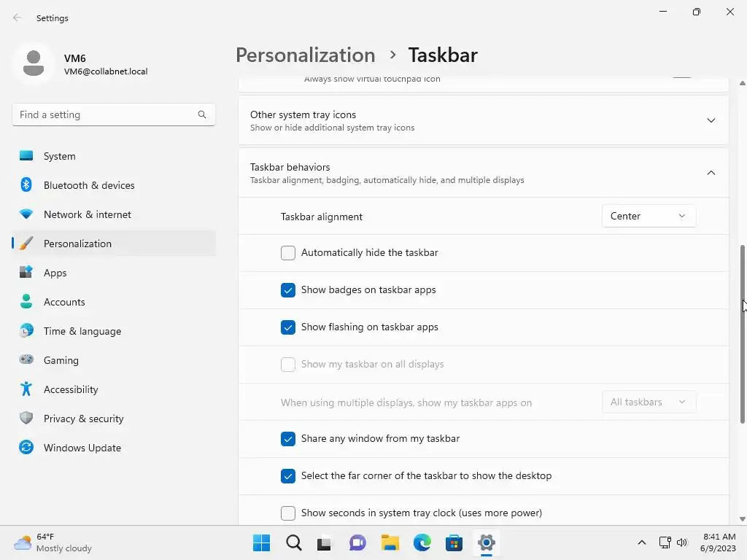Go to the Accessibility page from its label
This screenshot has height=560, width=747.
pyautogui.click(x=71, y=389)
